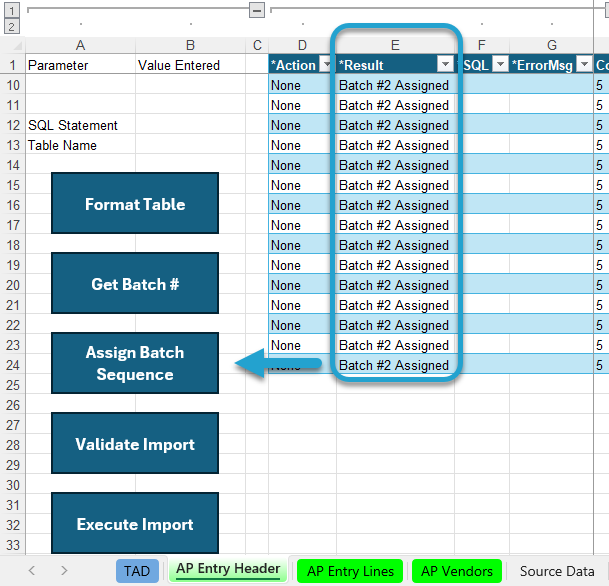Select row 33 header
This screenshot has height=586, width=609.
tap(13, 545)
